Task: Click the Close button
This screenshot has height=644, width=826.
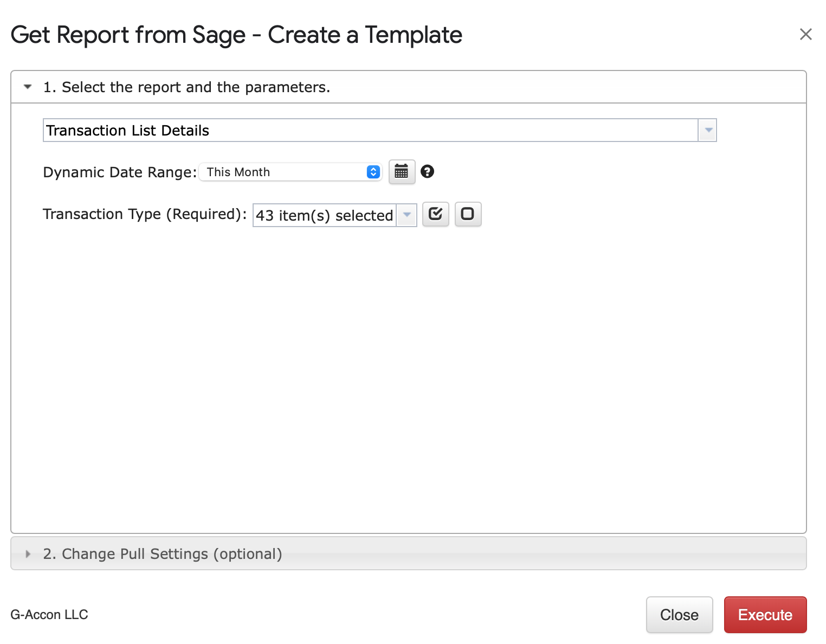Action: click(679, 615)
